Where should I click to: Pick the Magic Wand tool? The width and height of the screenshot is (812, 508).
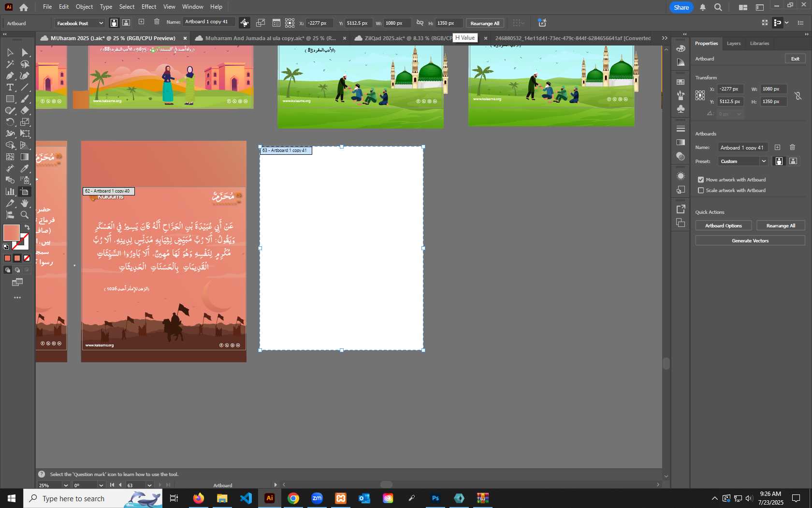(10, 64)
